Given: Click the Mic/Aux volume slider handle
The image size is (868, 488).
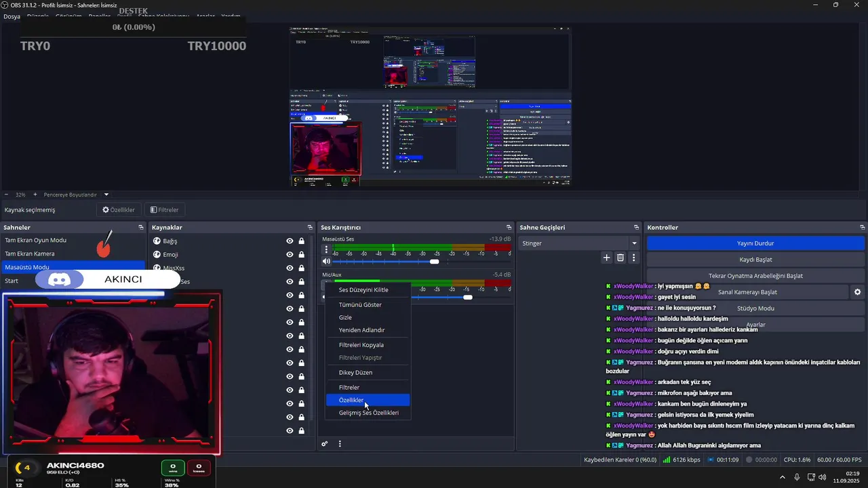Looking at the screenshot, I should click(467, 298).
